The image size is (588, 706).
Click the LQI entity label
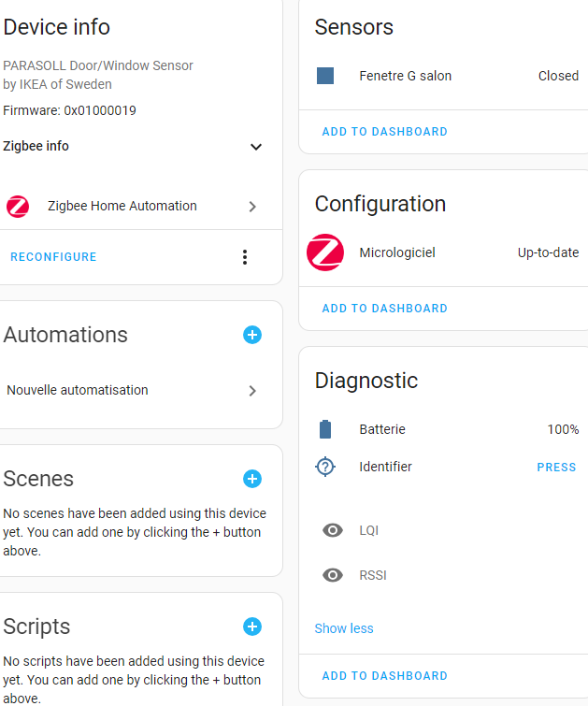368,530
